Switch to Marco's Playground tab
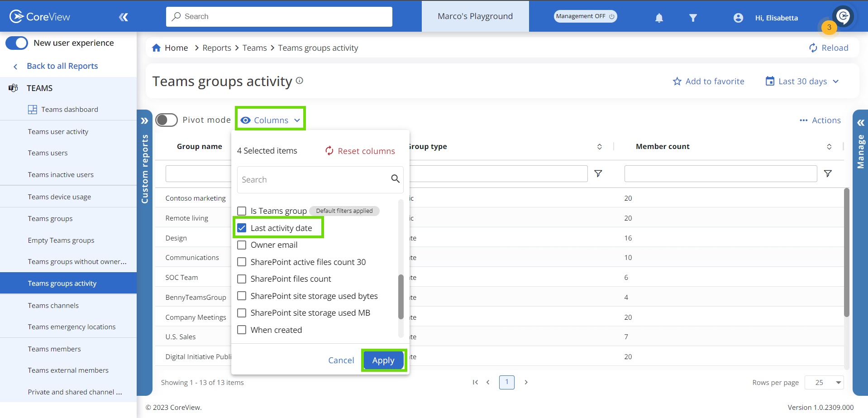The width and height of the screenshot is (868, 418). tap(475, 16)
